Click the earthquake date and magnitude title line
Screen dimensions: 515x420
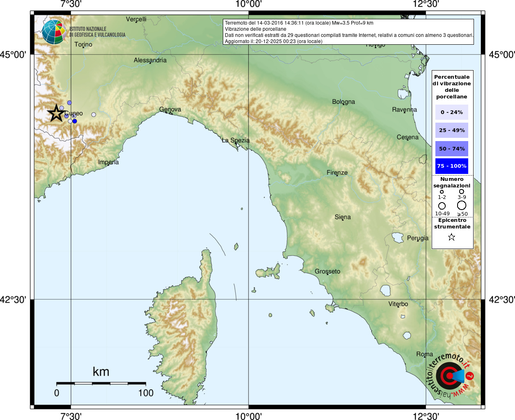[299, 23]
